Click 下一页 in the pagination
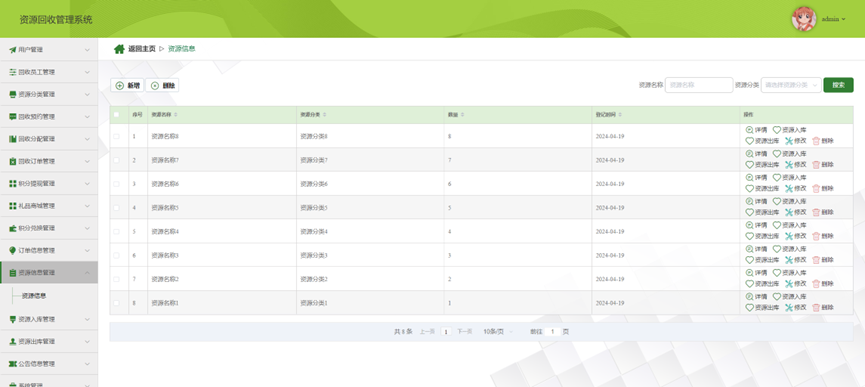The image size is (865, 387). coord(464,331)
